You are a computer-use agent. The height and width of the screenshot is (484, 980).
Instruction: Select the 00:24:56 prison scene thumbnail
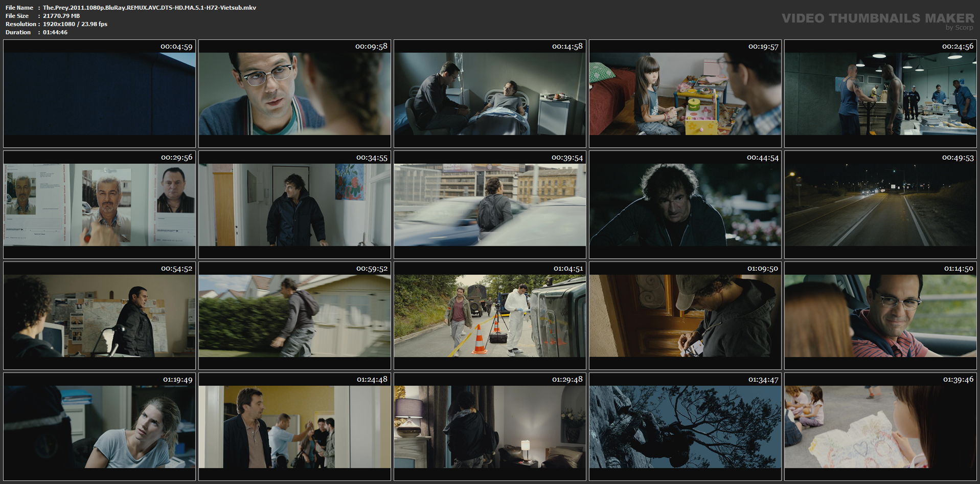point(880,94)
